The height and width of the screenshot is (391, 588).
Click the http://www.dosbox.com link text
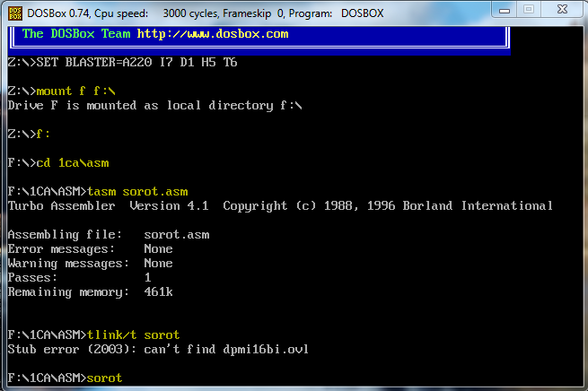pos(213,34)
